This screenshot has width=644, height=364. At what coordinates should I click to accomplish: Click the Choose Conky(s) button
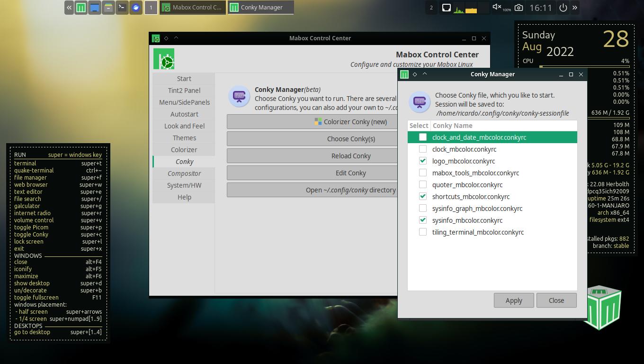point(313,139)
